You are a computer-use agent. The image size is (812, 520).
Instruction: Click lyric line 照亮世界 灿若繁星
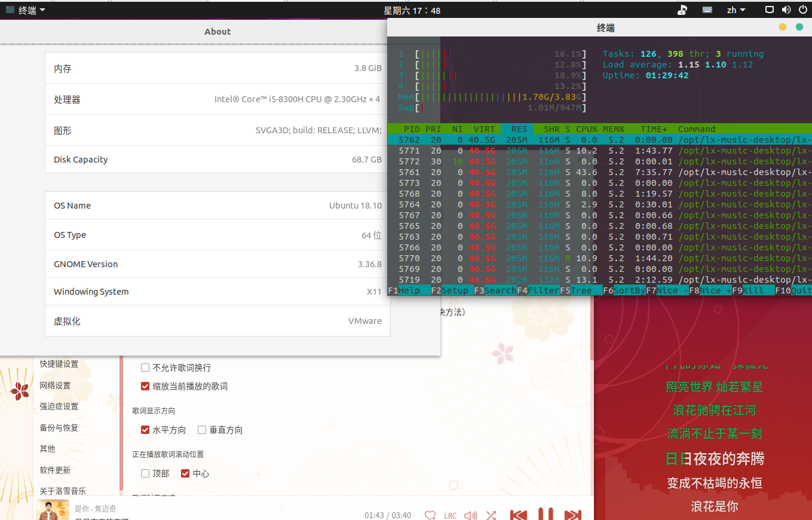tap(715, 387)
